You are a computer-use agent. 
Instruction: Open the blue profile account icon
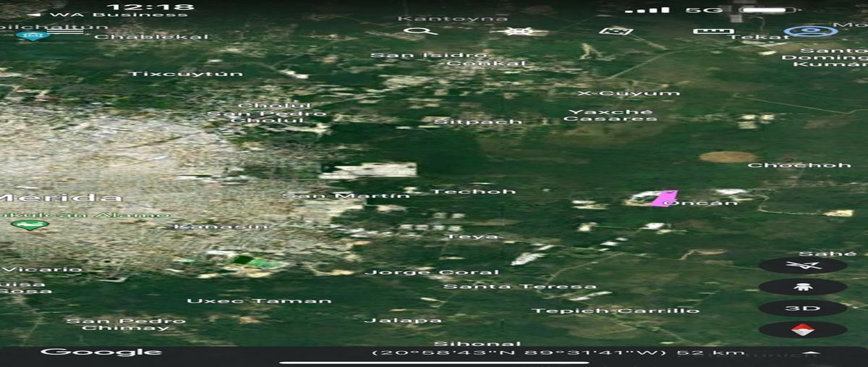811,31
